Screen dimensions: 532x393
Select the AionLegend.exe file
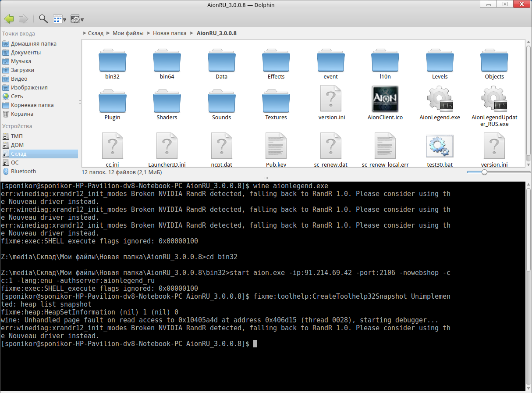point(440,102)
